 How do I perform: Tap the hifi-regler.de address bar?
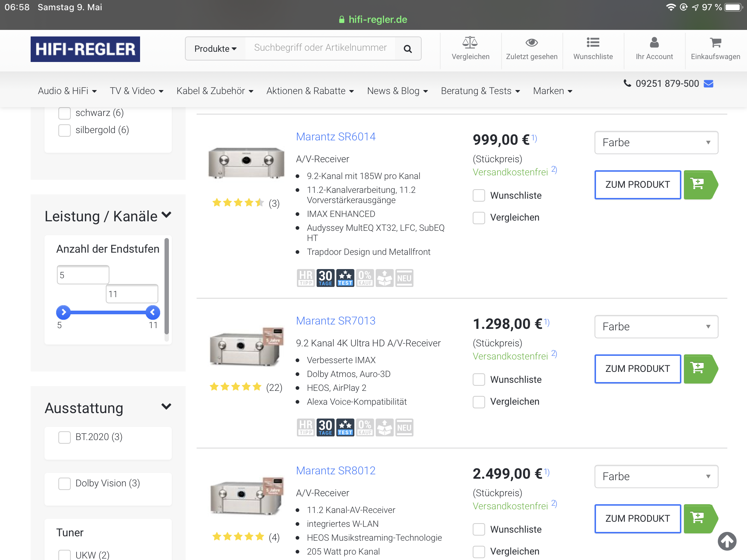tap(373, 19)
